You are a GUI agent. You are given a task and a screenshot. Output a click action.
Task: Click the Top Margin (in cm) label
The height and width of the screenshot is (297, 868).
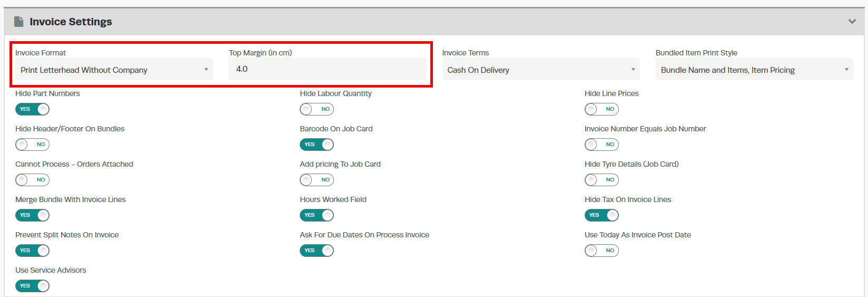coord(260,53)
